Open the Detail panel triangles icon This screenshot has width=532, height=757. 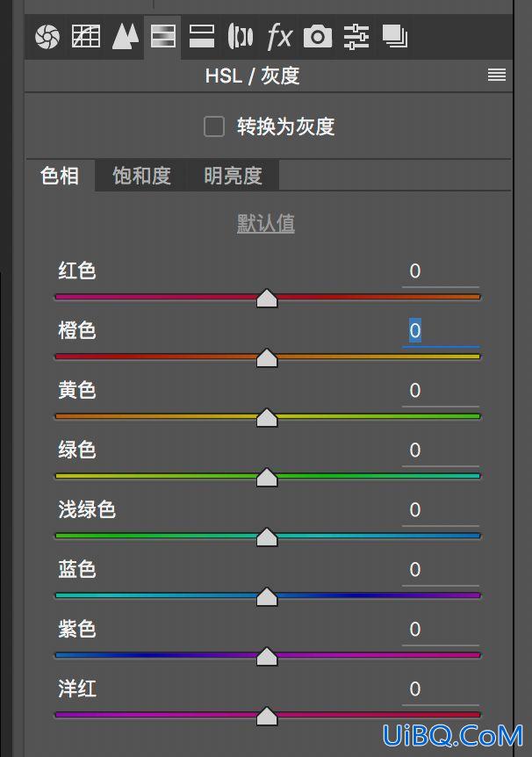coord(126,37)
